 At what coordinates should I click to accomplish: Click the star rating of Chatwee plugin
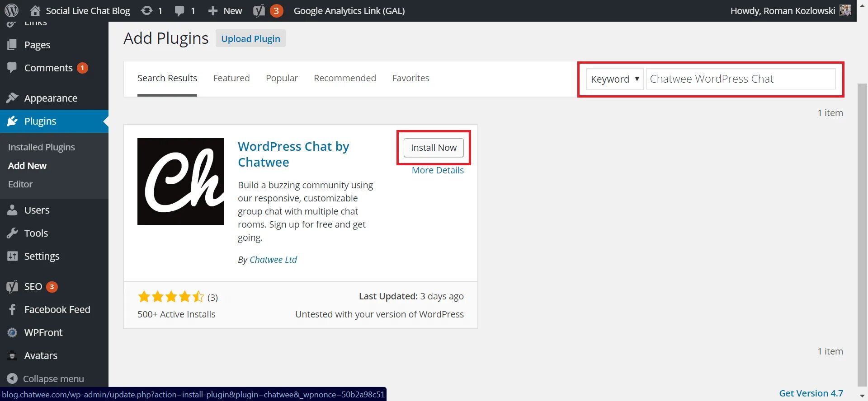click(171, 297)
